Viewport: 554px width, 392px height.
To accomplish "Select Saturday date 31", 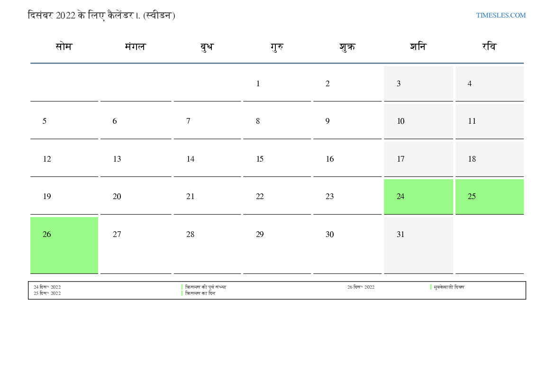I will coord(400,235).
